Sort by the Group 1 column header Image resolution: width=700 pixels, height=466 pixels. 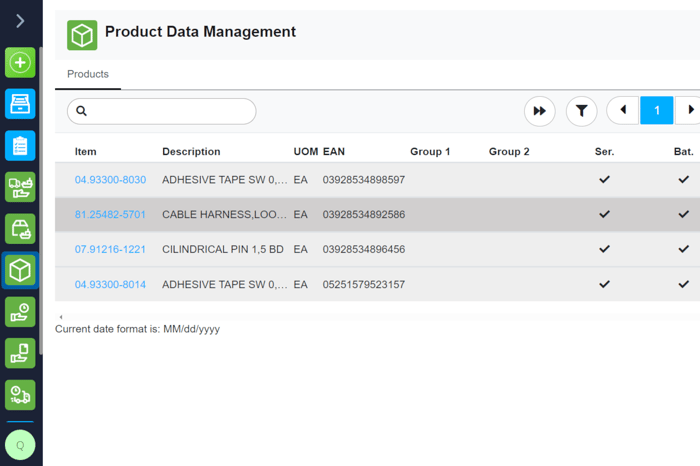(x=430, y=152)
